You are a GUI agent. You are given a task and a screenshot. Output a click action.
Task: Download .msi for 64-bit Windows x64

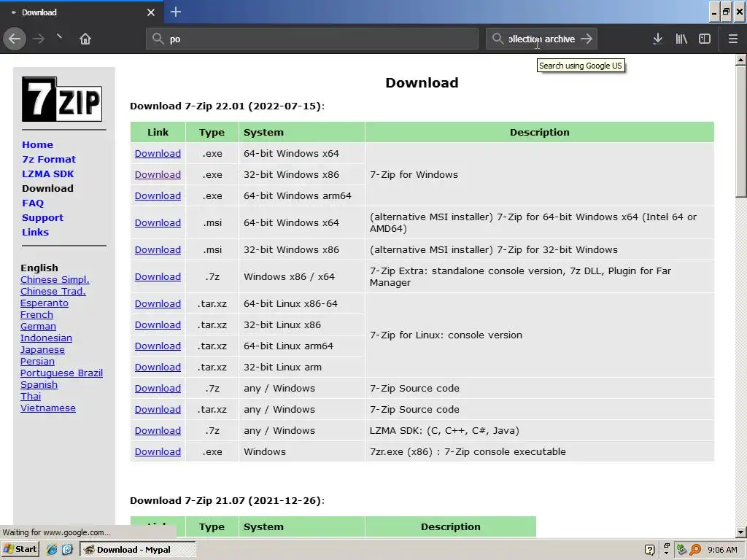point(158,222)
